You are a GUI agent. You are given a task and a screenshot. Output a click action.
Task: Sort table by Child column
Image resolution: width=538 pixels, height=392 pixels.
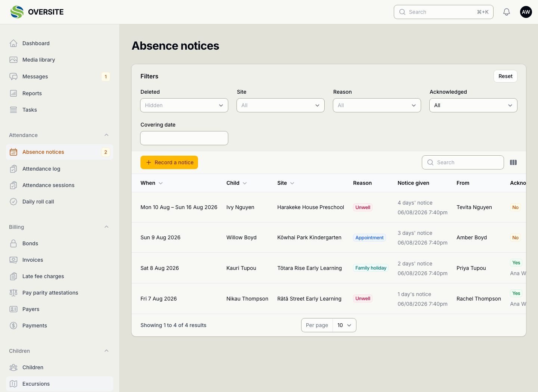pos(236,183)
